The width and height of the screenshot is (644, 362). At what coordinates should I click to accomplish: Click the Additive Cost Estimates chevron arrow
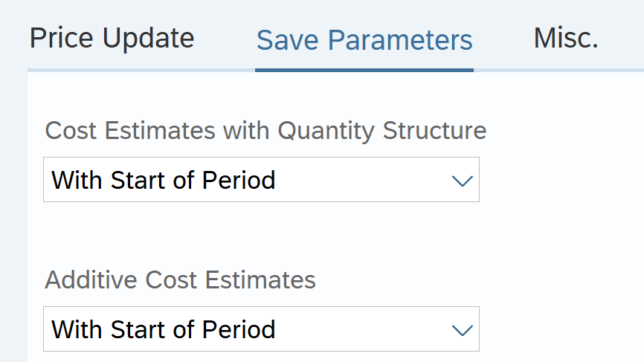pyautogui.click(x=463, y=330)
